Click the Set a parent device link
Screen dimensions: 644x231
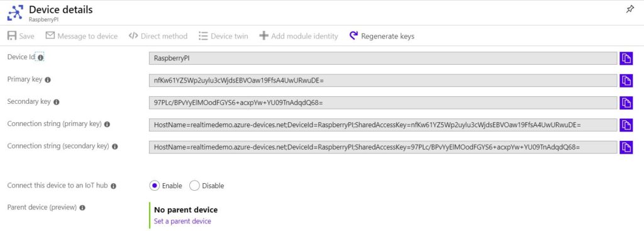[182, 221]
